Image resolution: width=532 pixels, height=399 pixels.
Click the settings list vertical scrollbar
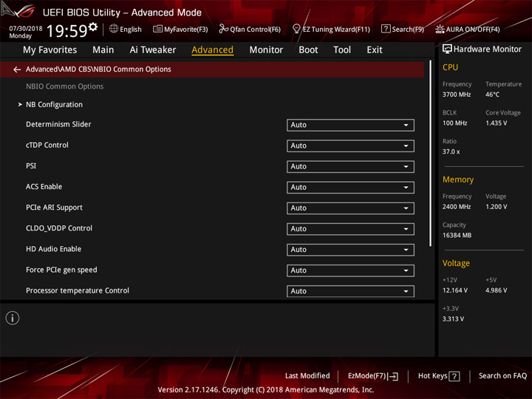430,154
